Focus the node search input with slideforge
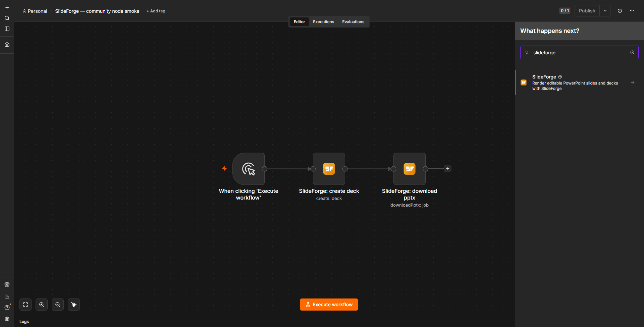Viewport: 644px width, 327px height. [579, 52]
